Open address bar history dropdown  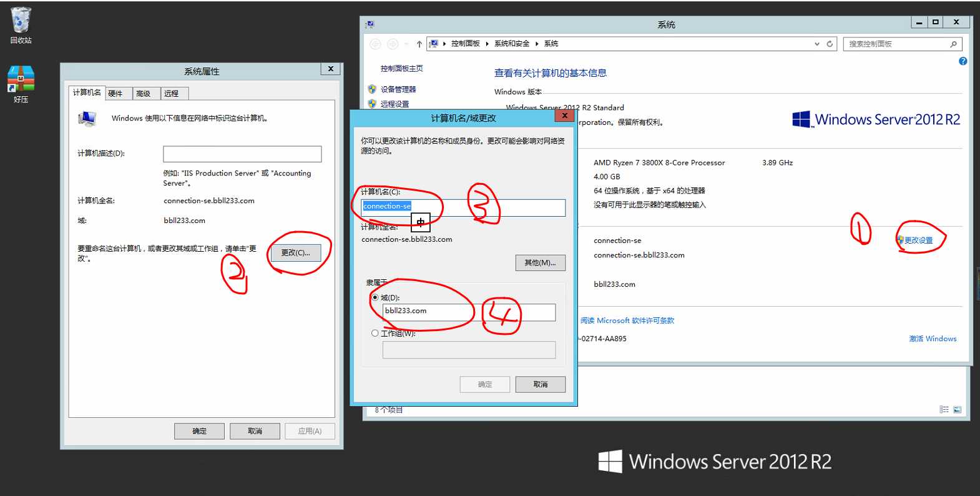817,44
